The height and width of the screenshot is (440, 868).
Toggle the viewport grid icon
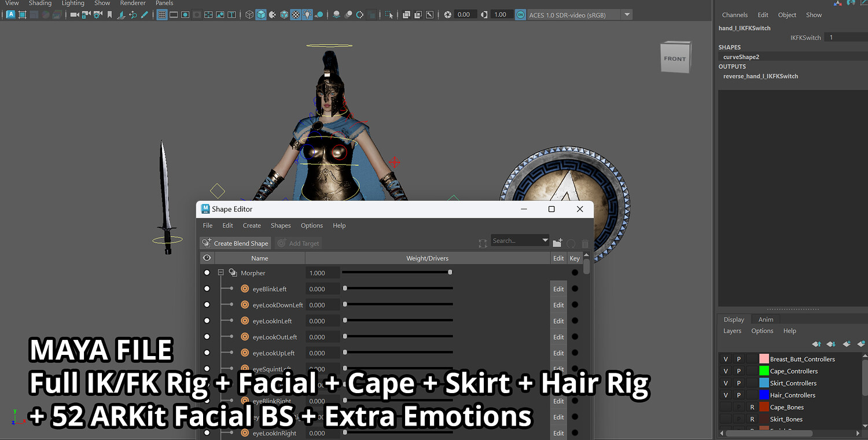pyautogui.click(x=162, y=14)
